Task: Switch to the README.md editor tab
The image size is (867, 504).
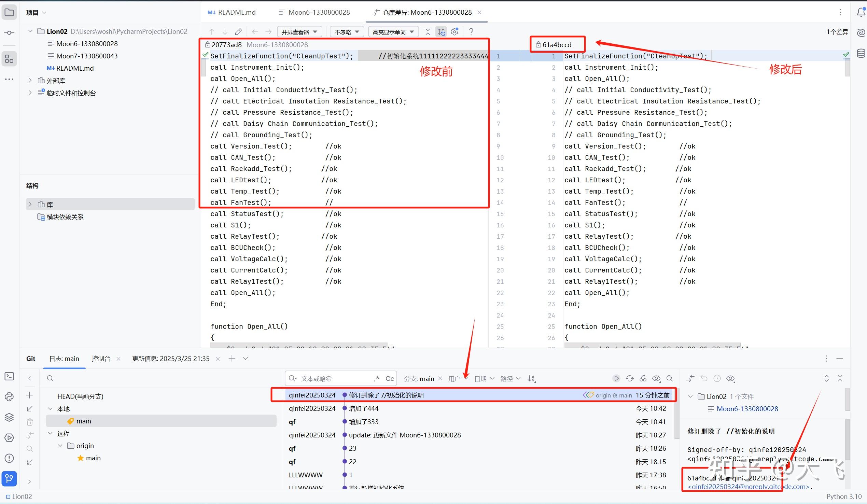Action: pyautogui.click(x=236, y=12)
